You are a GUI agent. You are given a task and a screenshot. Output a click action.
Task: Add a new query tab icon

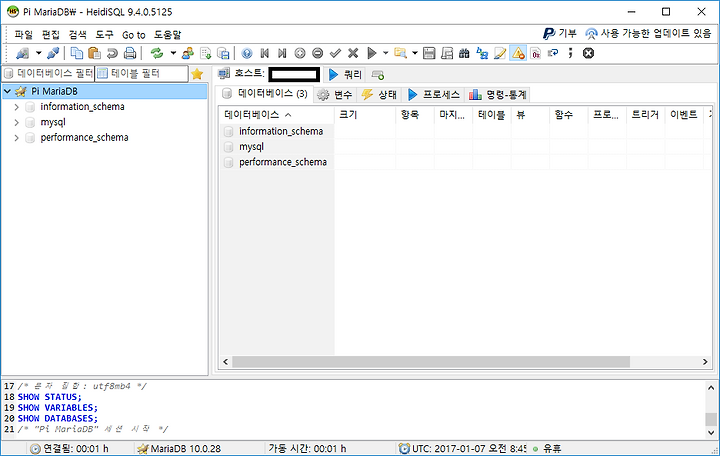pos(378,74)
